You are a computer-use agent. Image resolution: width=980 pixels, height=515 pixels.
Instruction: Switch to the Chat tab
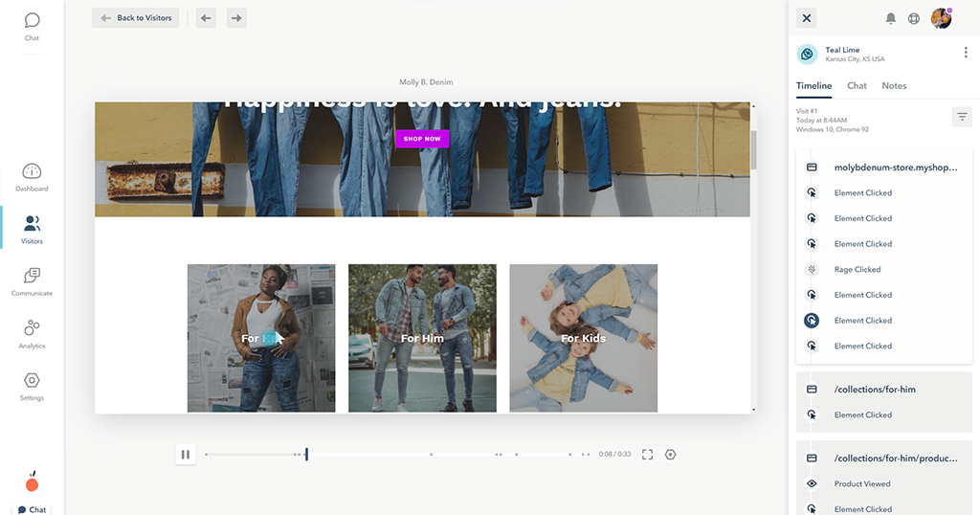click(857, 86)
